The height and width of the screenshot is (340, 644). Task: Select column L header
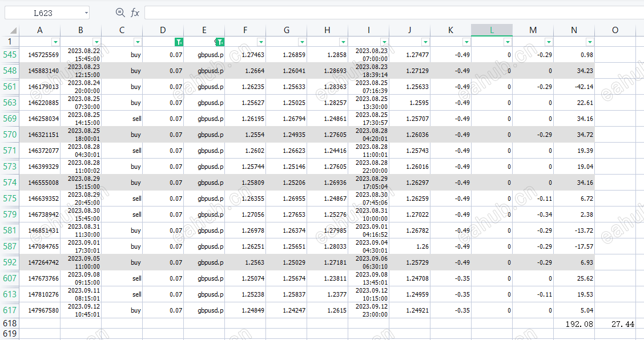click(x=492, y=30)
